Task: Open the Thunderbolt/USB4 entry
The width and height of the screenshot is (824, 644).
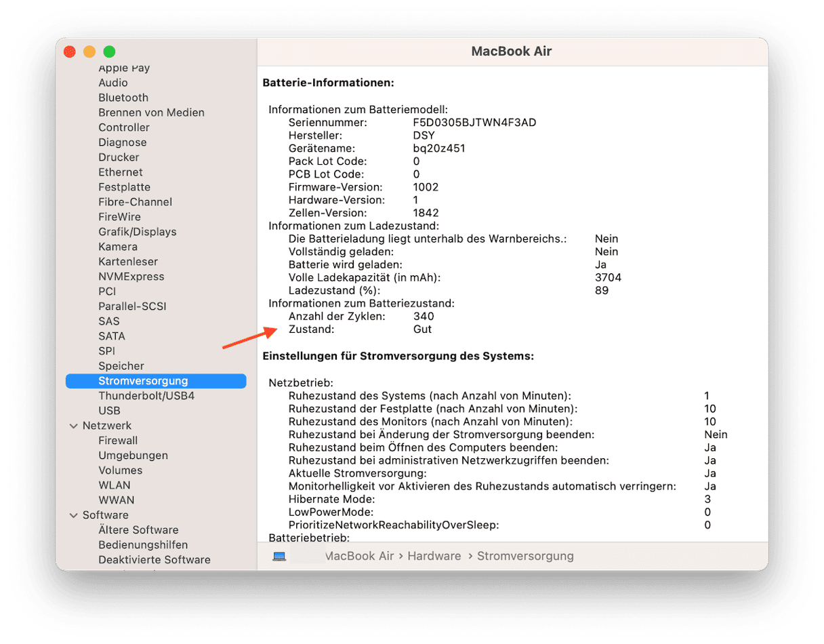Action: coord(146,396)
